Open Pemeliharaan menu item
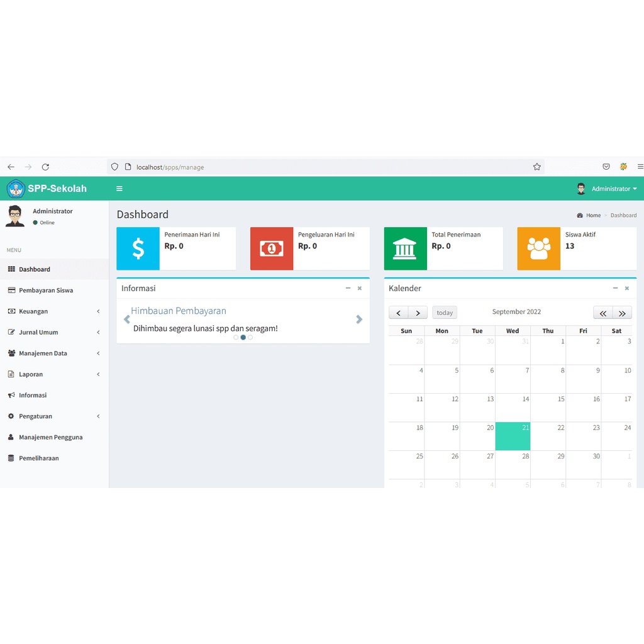 click(x=54, y=458)
